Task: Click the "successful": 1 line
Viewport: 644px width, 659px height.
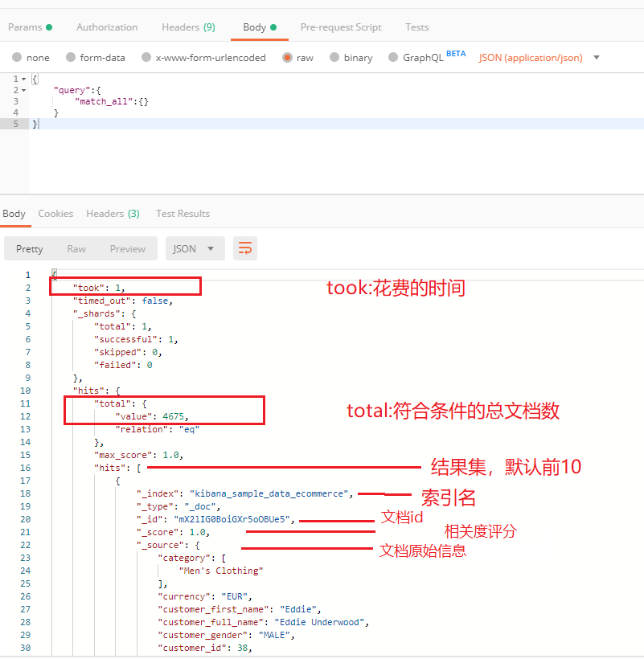Action: pos(136,339)
